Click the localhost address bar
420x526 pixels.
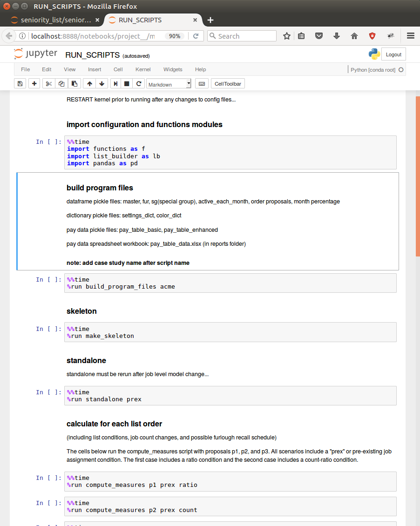[93, 36]
